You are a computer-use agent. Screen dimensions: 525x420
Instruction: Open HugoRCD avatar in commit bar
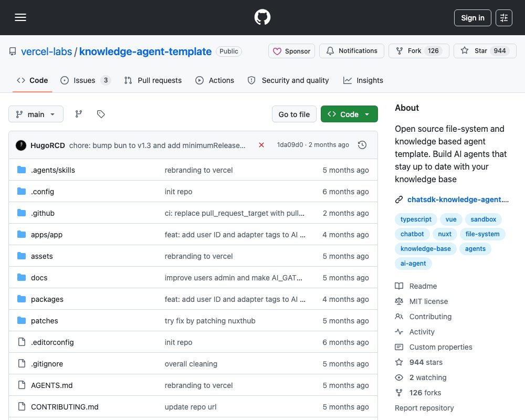point(21,145)
